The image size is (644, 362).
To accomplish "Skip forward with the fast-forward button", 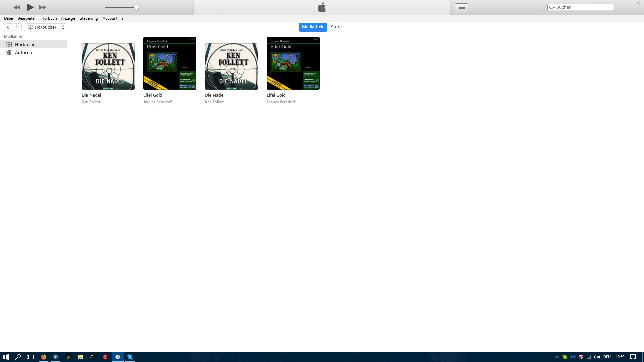I will (43, 7).
